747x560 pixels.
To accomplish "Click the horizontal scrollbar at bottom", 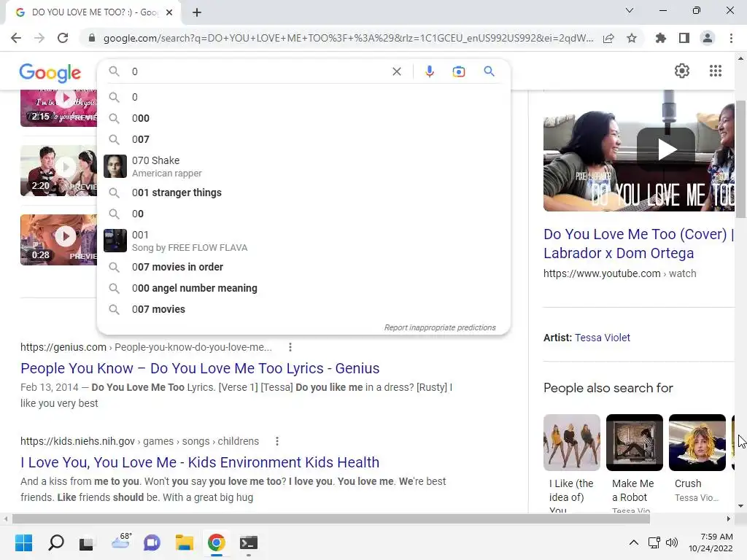I will pos(331,518).
